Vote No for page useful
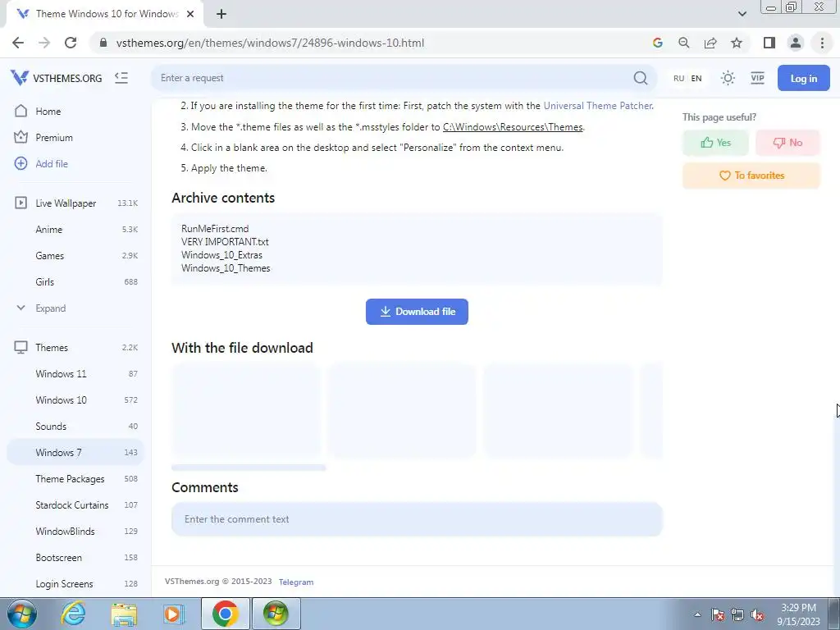Screen dimensions: 840x630 pos(787,143)
